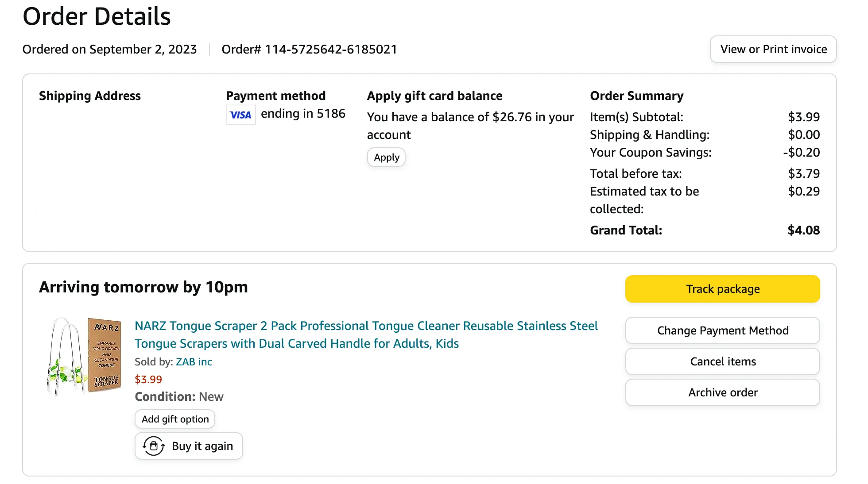The image size is (868, 484).
Task: Click the Buy it again button label
Action: (x=202, y=446)
